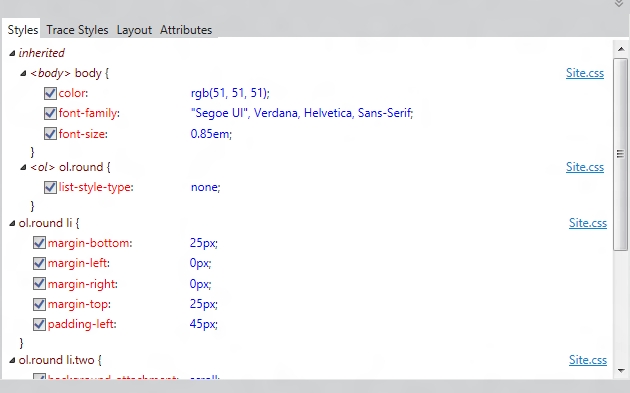This screenshot has height=393, width=630.
Task: Collapse the inherited section
Action: (x=12, y=53)
